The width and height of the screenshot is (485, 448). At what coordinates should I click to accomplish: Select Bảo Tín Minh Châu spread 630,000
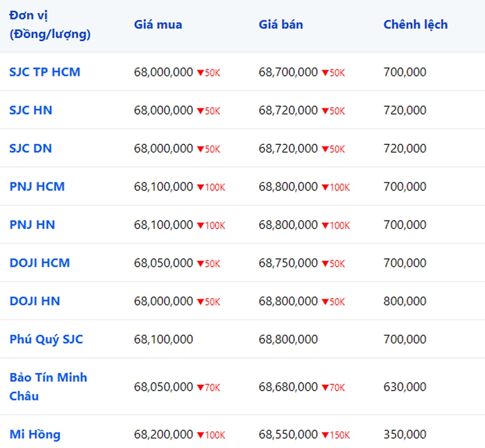coord(405,387)
